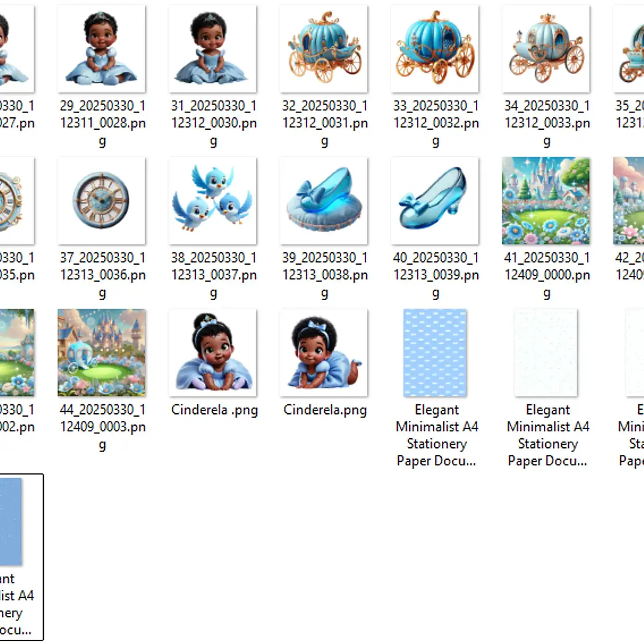This screenshot has width=644, height=644.
Task: Select the clock thumbnail for file 37_20250330
Action: [x=102, y=201]
